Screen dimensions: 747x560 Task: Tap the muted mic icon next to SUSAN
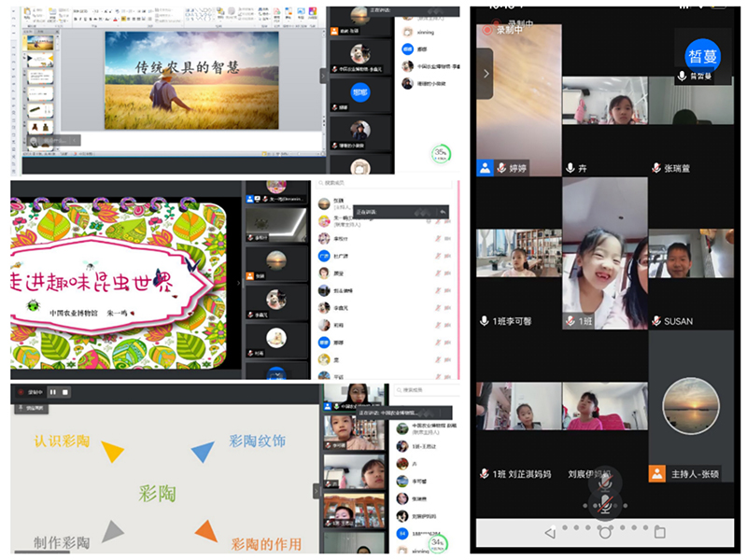[656, 321]
